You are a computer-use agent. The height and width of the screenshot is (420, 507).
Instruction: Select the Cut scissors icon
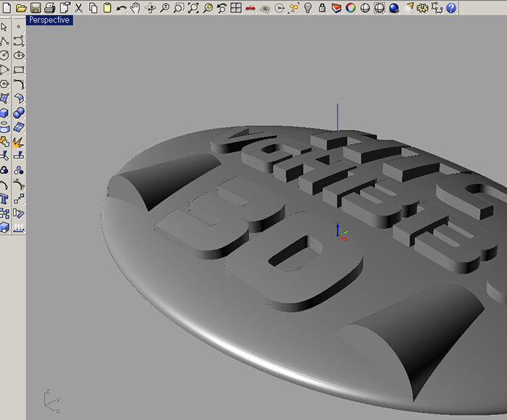(x=79, y=8)
